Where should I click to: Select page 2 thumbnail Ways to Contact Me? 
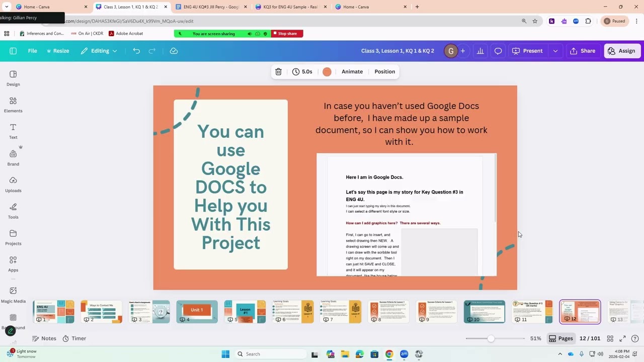coord(102,312)
